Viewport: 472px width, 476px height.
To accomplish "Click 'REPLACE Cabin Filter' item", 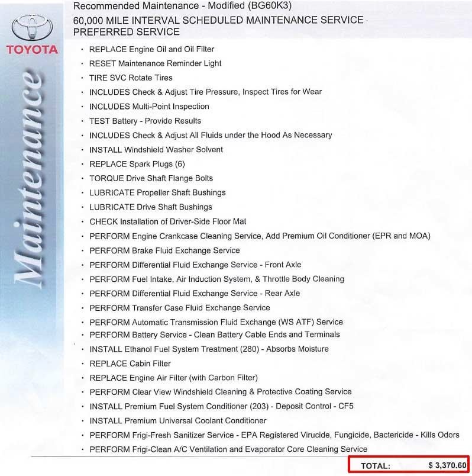I will coord(130,364).
